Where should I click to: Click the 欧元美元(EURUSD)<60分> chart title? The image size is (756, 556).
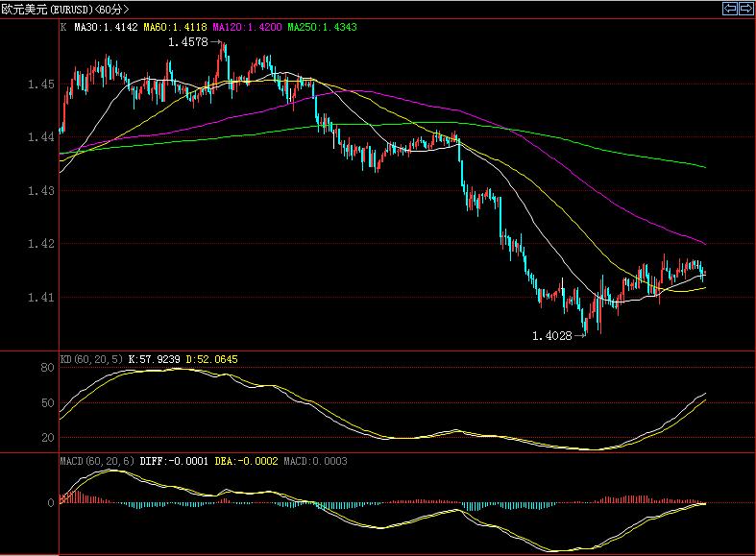[65, 10]
